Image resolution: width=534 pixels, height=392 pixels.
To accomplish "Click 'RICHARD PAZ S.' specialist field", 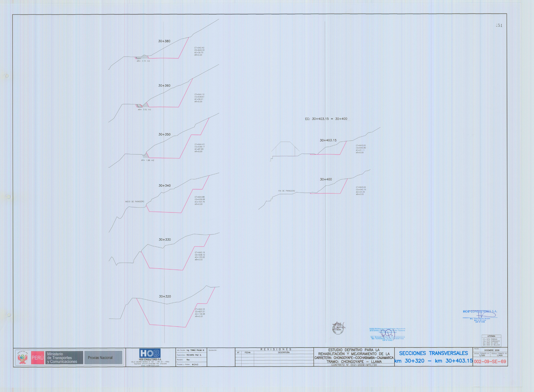I will pos(194,355).
